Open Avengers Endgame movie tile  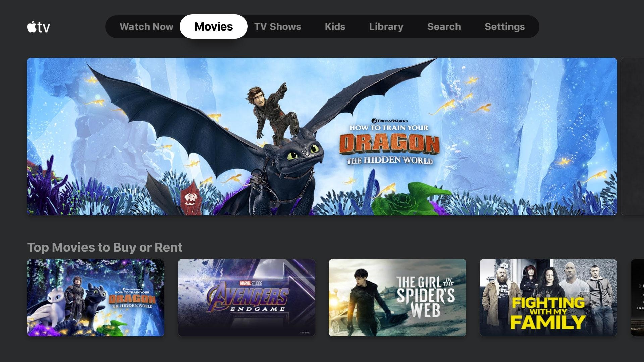(x=247, y=298)
